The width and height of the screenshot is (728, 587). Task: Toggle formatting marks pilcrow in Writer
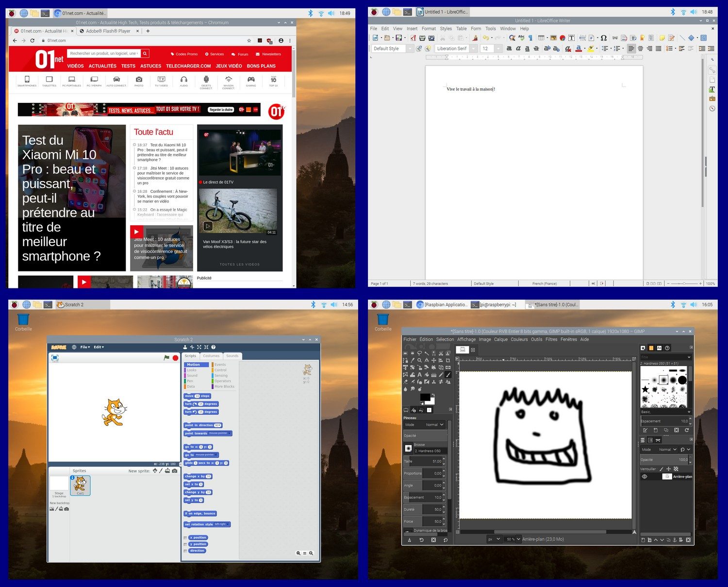point(530,38)
